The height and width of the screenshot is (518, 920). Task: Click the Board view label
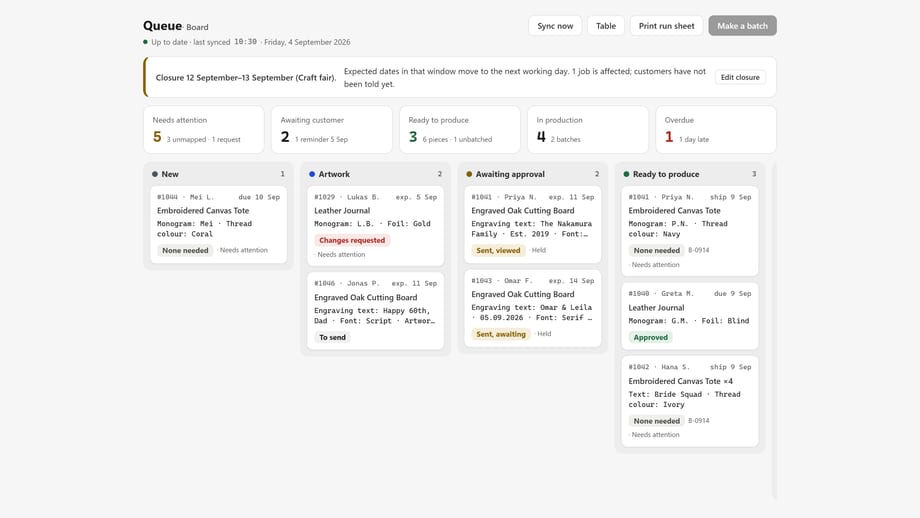[x=197, y=27]
